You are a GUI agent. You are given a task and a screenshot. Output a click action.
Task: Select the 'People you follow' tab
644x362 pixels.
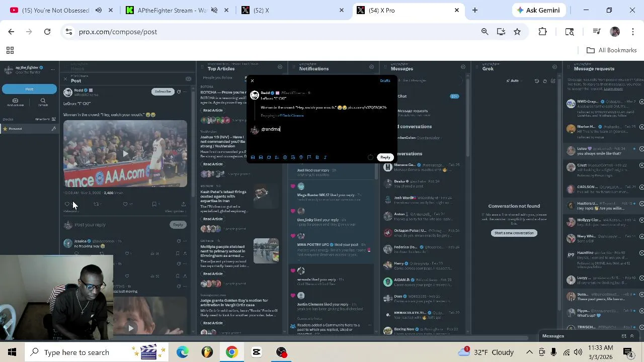pyautogui.click(x=217, y=77)
